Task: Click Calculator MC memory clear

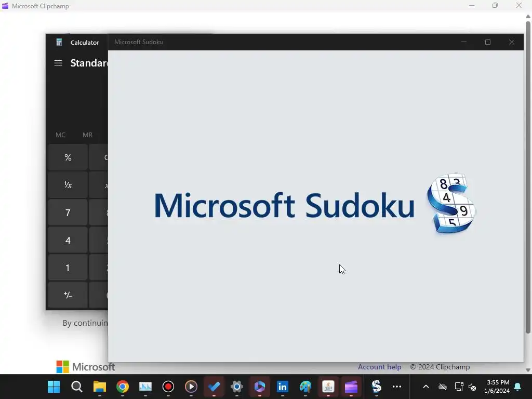Action: [60, 135]
